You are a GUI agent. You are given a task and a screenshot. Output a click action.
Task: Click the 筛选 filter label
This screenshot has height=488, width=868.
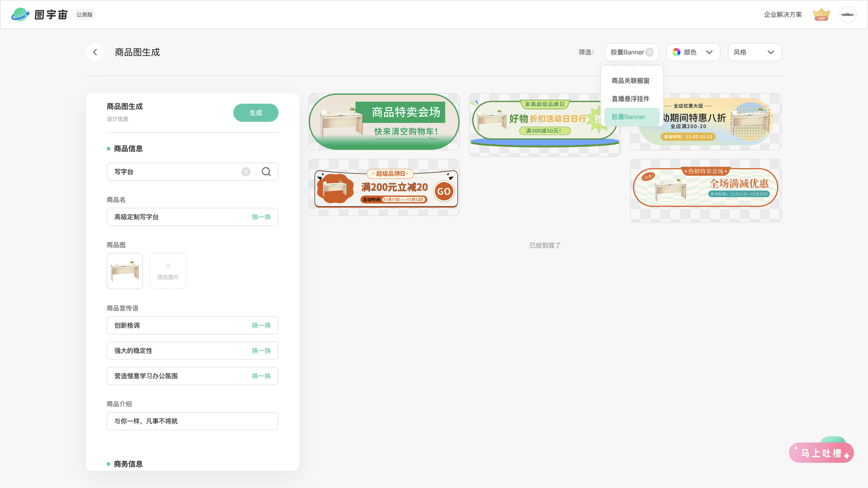586,52
